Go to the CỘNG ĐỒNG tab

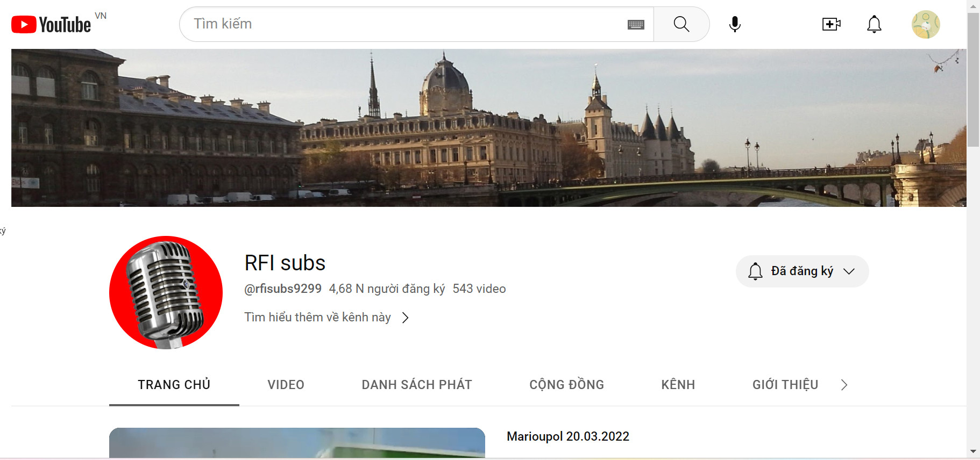[x=567, y=385]
